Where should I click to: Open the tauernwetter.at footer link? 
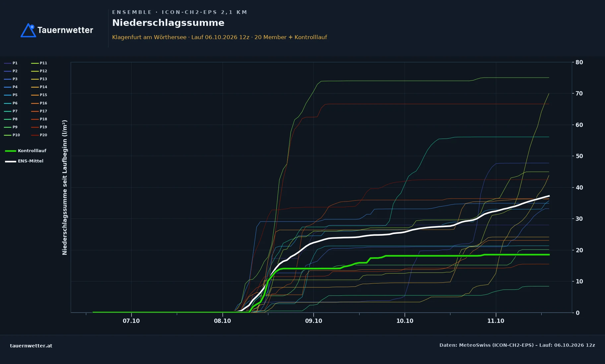(x=31, y=346)
